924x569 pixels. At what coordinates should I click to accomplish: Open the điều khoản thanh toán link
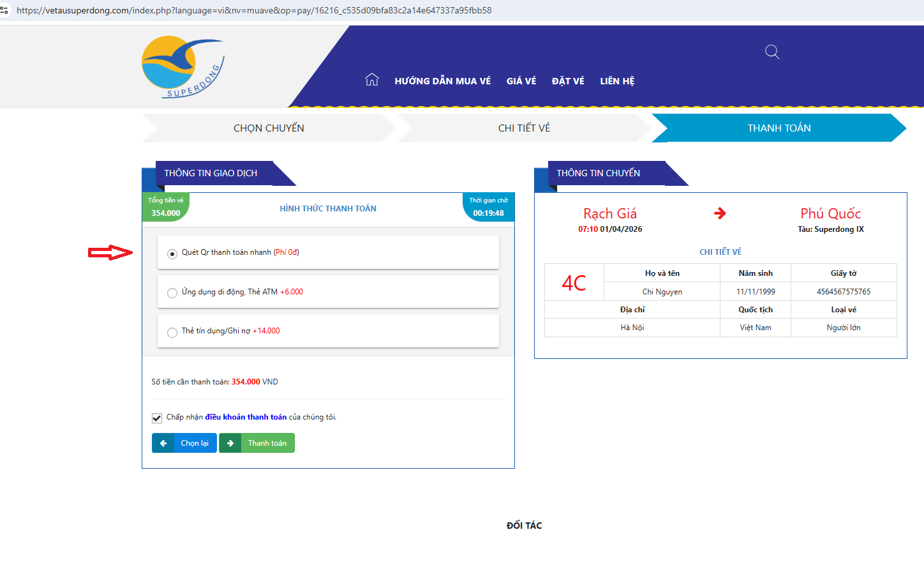(x=246, y=417)
